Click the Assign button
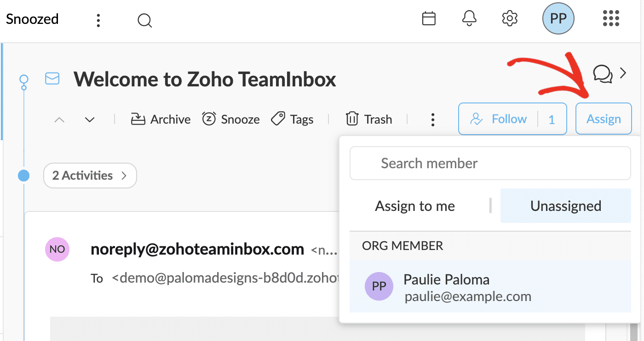 pos(604,119)
